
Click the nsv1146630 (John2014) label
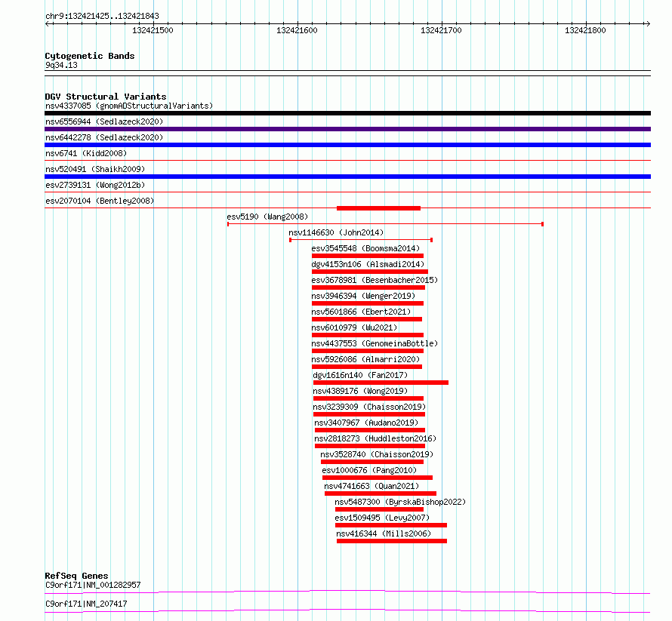click(x=336, y=232)
